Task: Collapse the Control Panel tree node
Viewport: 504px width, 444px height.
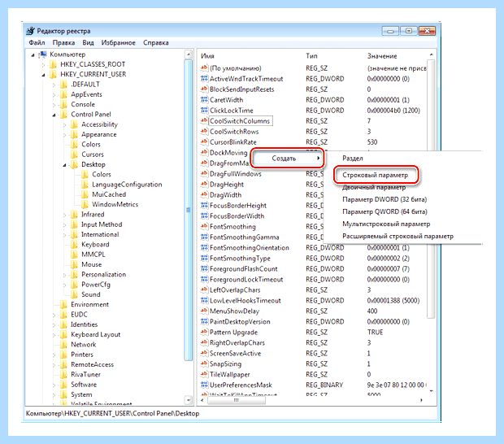Action: pos(54,115)
